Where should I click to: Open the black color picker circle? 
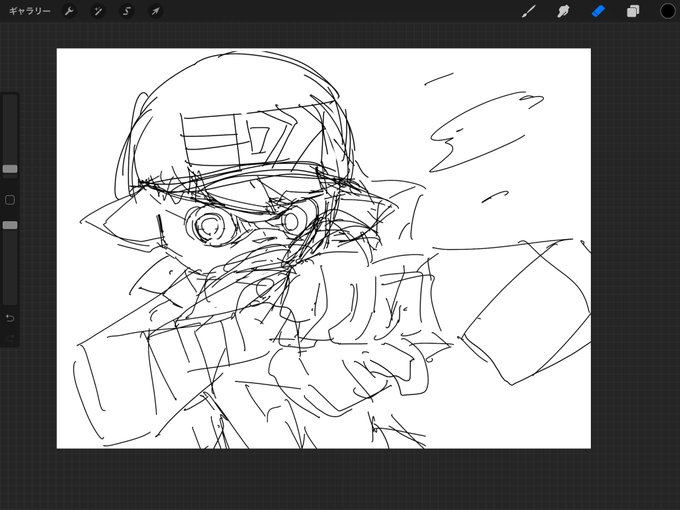tap(667, 11)
